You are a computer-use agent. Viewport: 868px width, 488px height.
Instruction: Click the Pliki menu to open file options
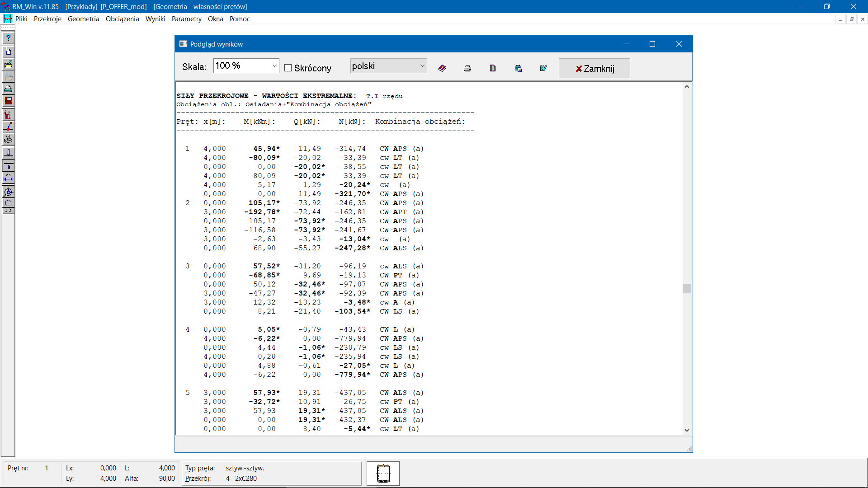point(21,19)
